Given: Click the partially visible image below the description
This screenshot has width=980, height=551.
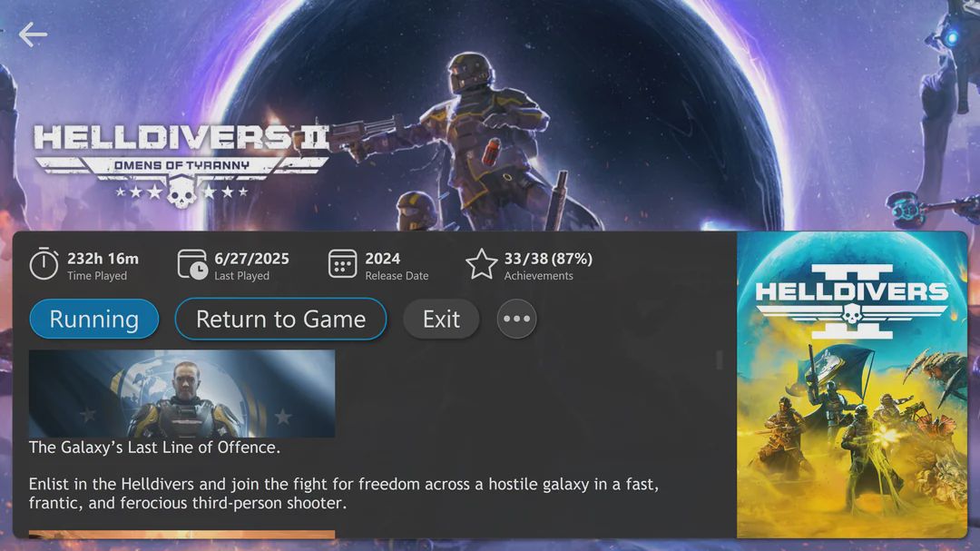Looking at the screenshot, I should click(x=181, y=534).
